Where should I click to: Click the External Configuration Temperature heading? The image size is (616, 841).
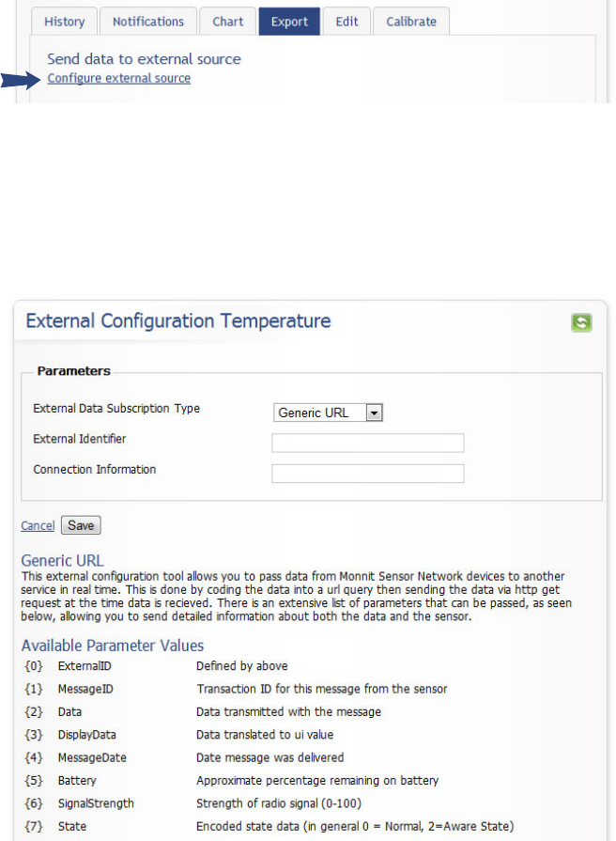pyautogui.click(x=178, y=321)
